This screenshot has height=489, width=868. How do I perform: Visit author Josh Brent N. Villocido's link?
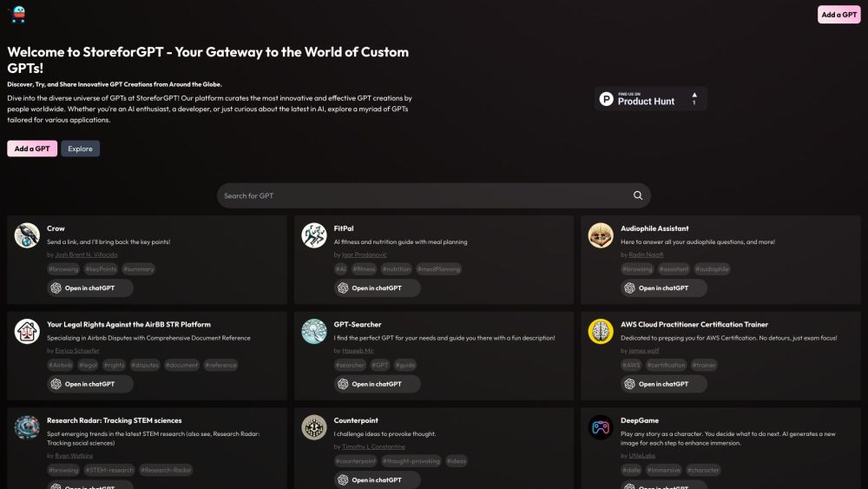click(85, 255)
